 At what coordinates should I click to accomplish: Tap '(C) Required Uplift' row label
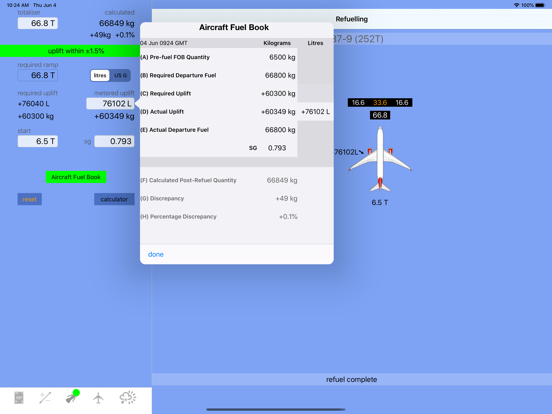(165, 93)
